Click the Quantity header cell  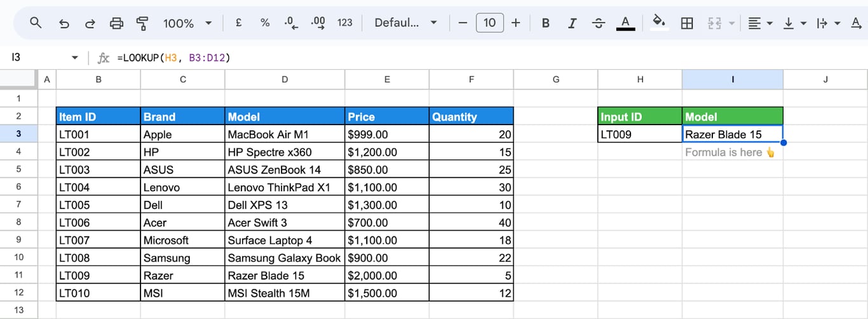click(x=471, y=116)
